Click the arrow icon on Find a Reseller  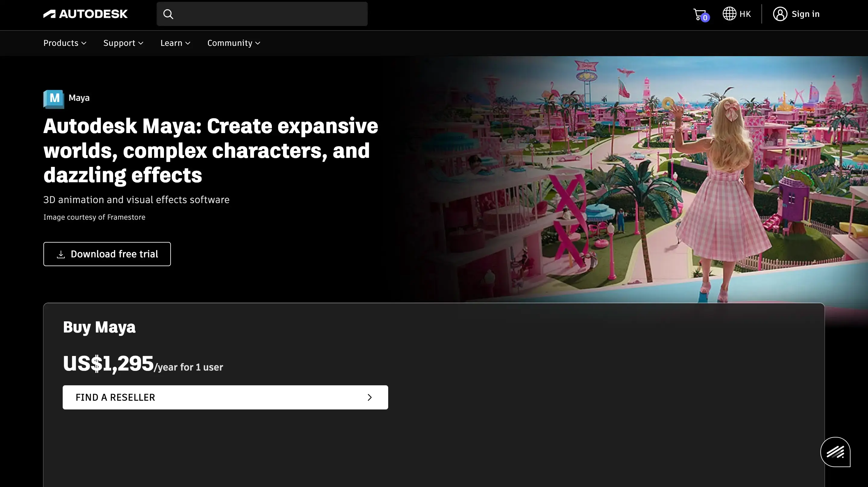tap(370, 397)
